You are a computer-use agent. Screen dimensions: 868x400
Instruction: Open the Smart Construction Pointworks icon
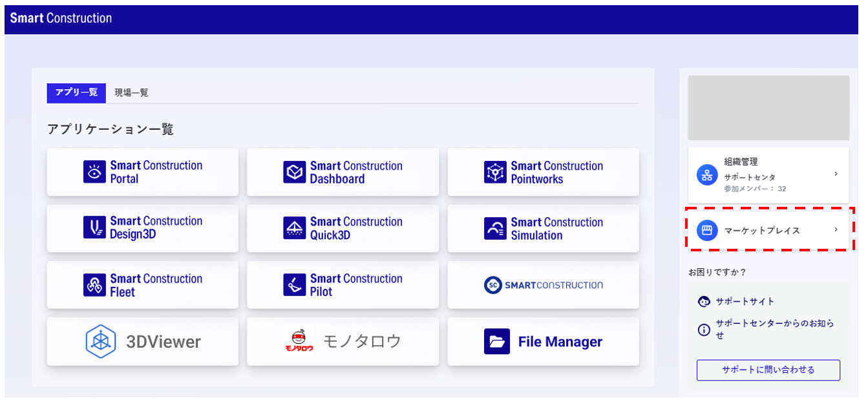pos(495,172)
